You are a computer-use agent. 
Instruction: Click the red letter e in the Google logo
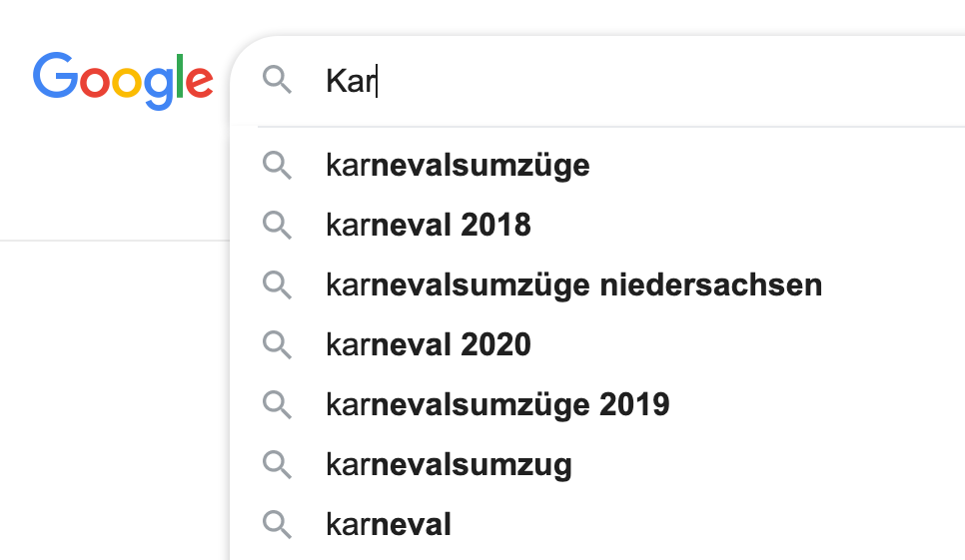[x=199, y=82]
